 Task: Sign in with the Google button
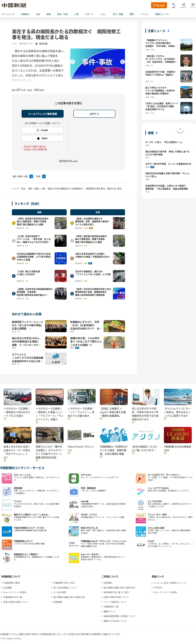click(43, 130)
